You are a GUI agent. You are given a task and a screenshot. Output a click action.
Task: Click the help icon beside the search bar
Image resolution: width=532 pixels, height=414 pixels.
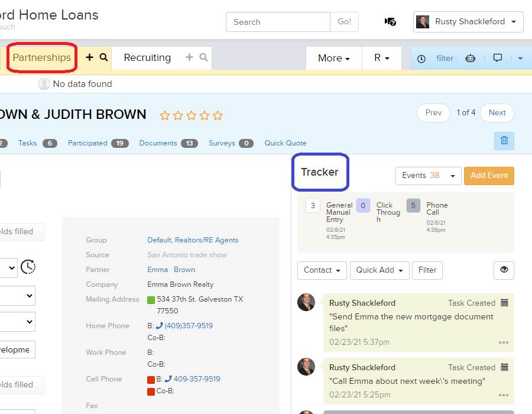coord(390,22)
